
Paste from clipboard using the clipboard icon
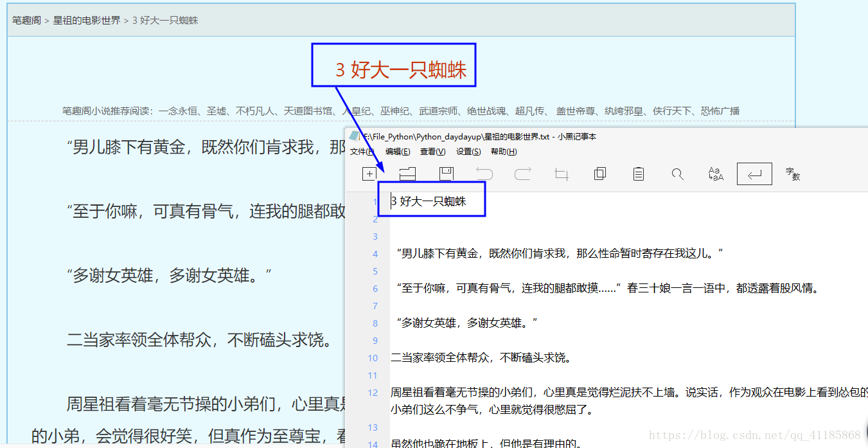[x=639, y=174]
